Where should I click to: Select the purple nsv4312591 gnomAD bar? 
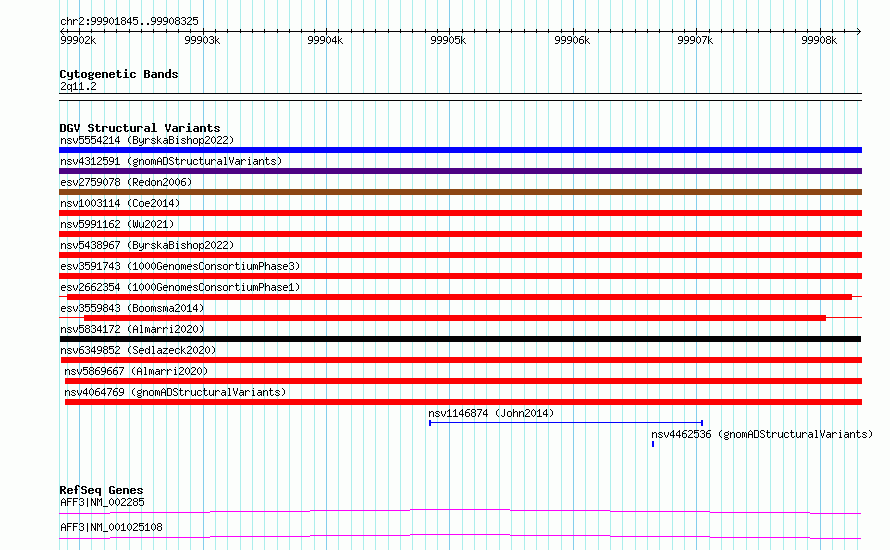pyautogui.click(x=460, y=171)
